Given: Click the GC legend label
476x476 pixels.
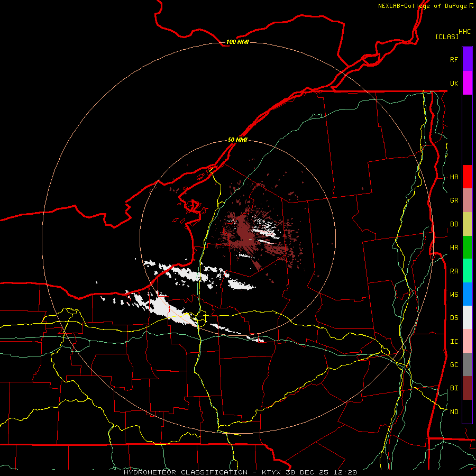Looking at the screenshot, I should point(454,365).
